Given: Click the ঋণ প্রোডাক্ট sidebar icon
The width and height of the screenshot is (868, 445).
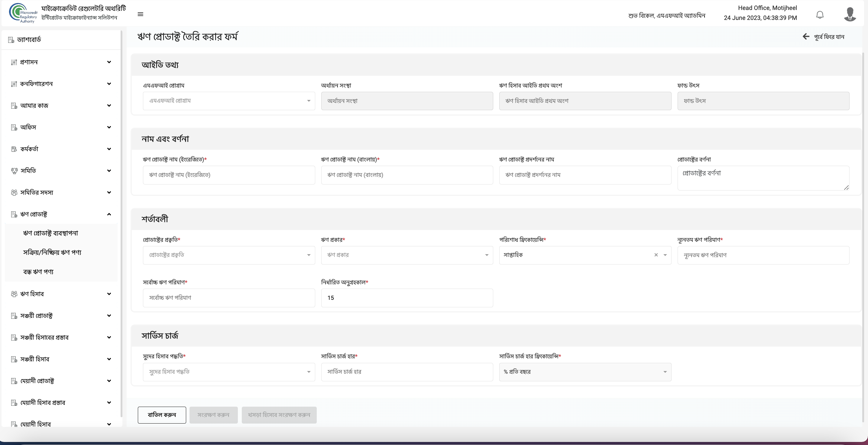Looking at the screenshot, I should 14,214.
